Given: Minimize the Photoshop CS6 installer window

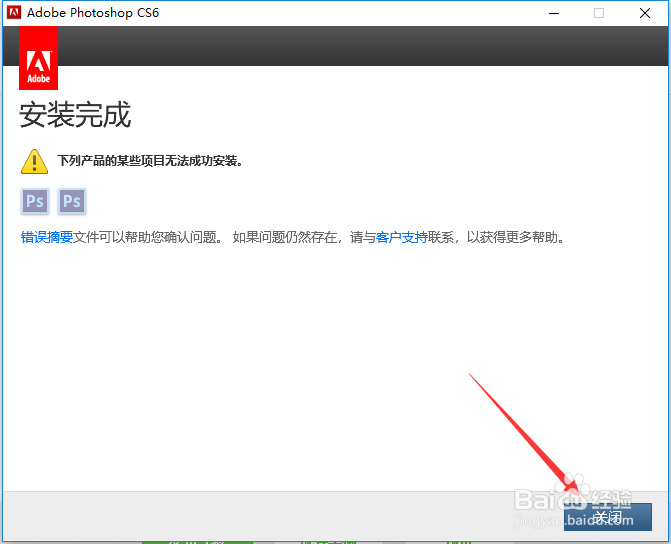Looking at the screenshot, I should point(554,13).
